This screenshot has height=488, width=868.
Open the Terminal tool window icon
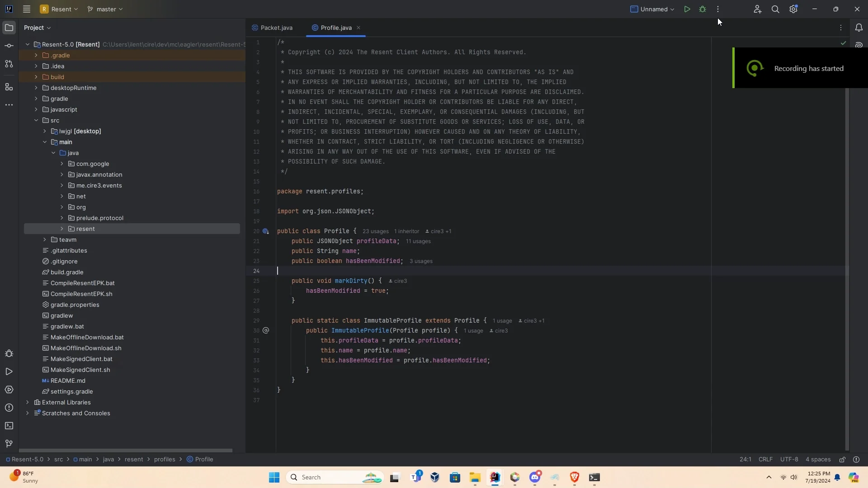[9, 426]
